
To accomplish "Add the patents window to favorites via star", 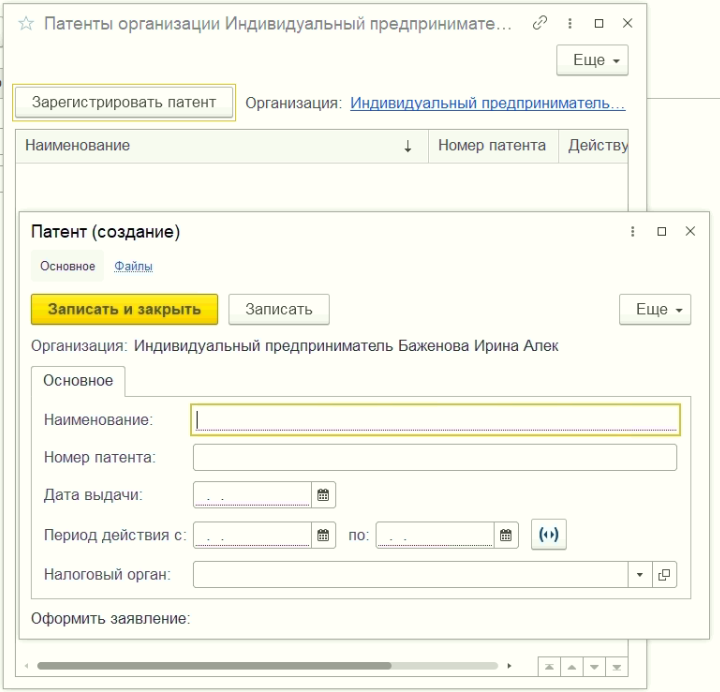I will [26, 23].
